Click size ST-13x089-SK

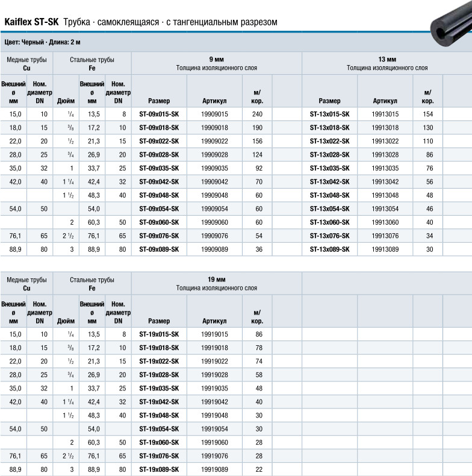(329, 249)
